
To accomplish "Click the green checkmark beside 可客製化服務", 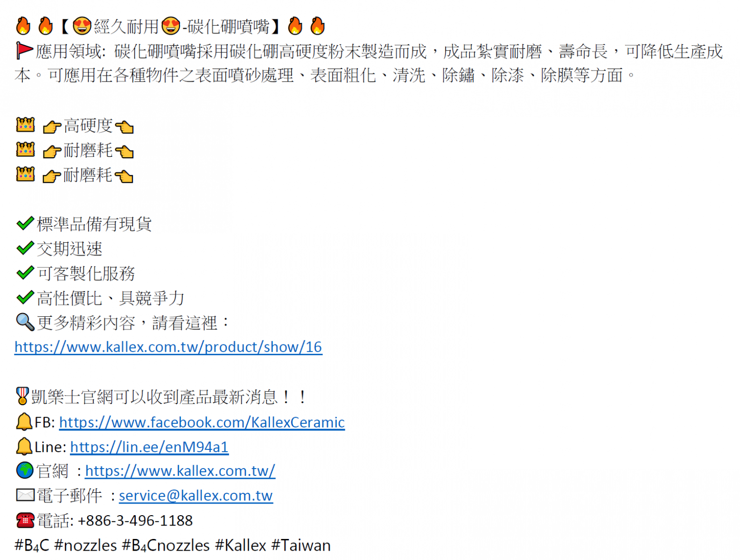I will [x=25, y=273].
